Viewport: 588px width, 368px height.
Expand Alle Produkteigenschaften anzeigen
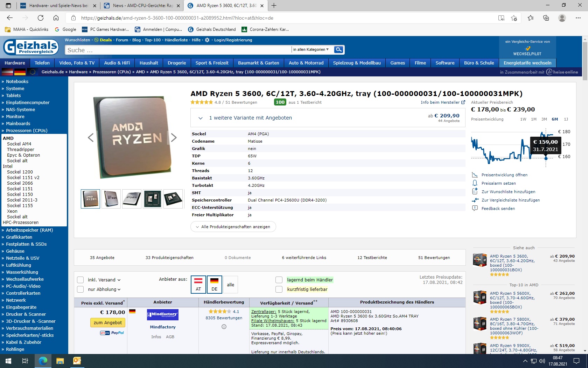point(233,227)
